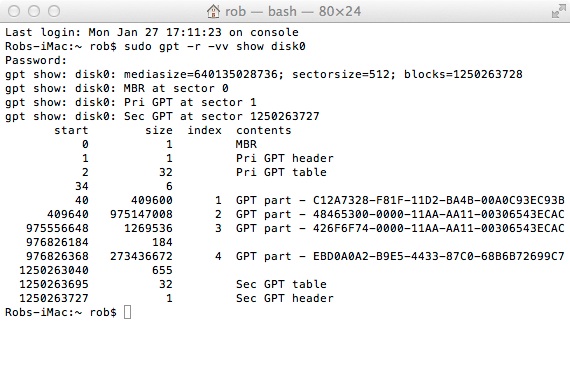570x366 pixels.
Task: Click the mediasize=640135028736 value
Action: [x=203, y=75]
